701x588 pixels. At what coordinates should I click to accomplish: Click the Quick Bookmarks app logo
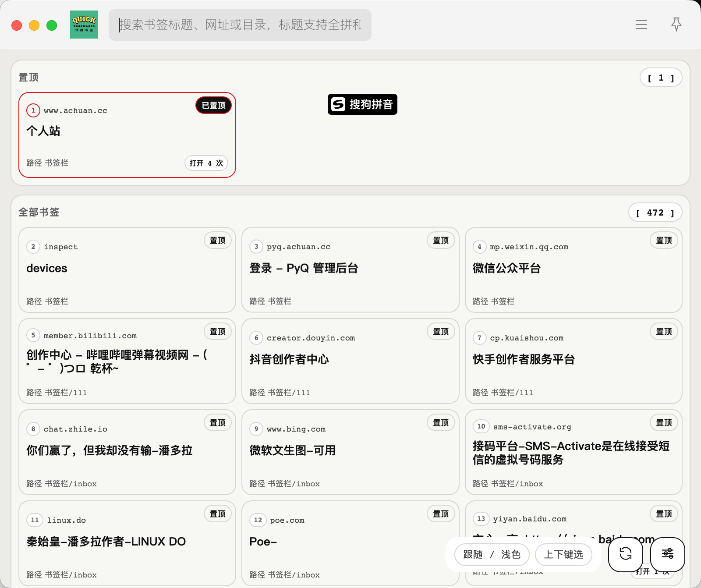[x=84, y=25]
